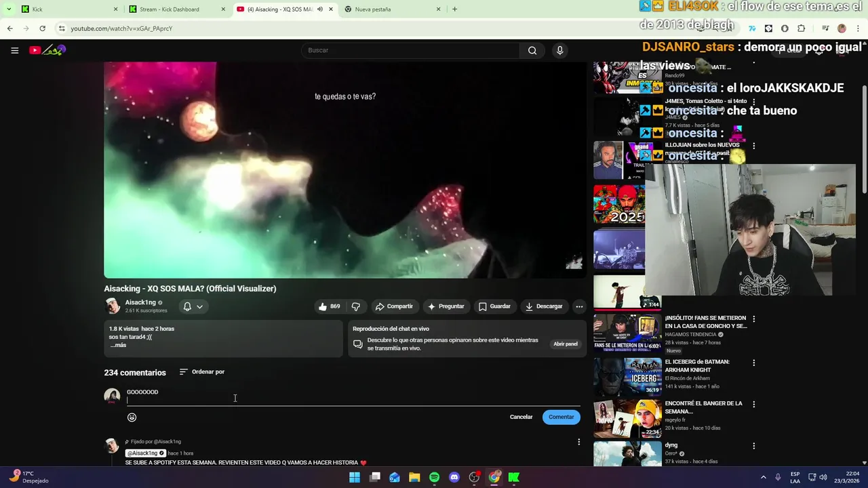
Task: Open the channel notification bell dropdown
Action: 193,306
